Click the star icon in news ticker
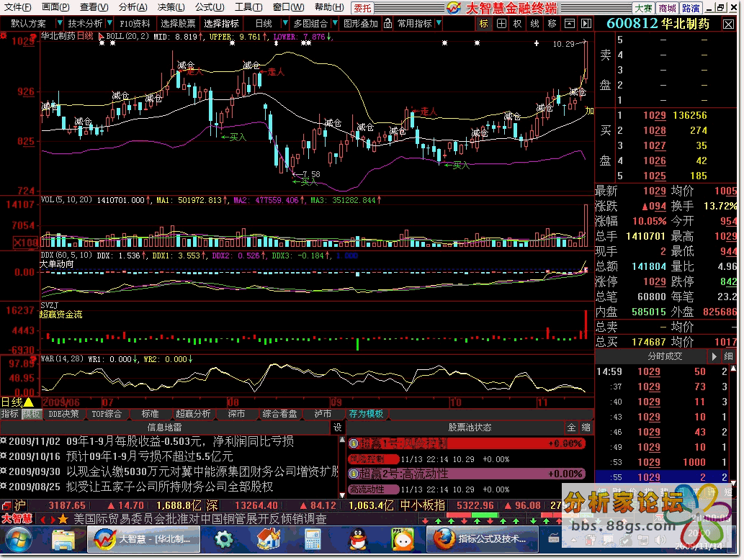 click(x=63, y=519)
